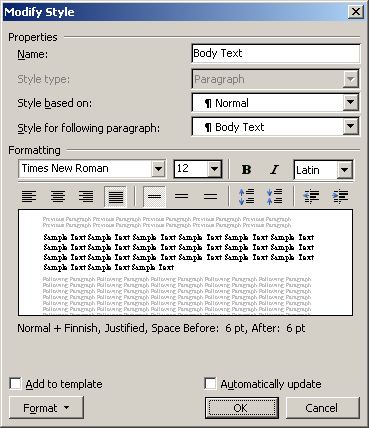
Task: Apply Center paragraph alignment
Action: [x=58, y=196]
